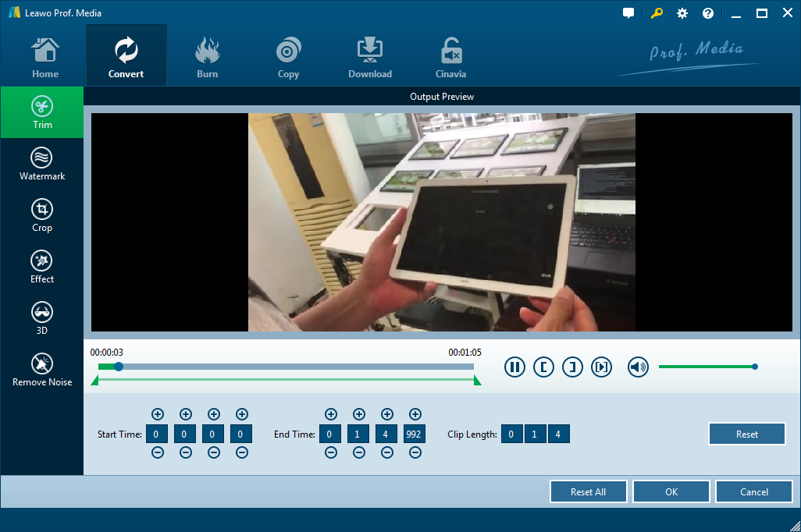Select the 3D editing tab
The image size is (801, 532).
(x=42, y=318)
